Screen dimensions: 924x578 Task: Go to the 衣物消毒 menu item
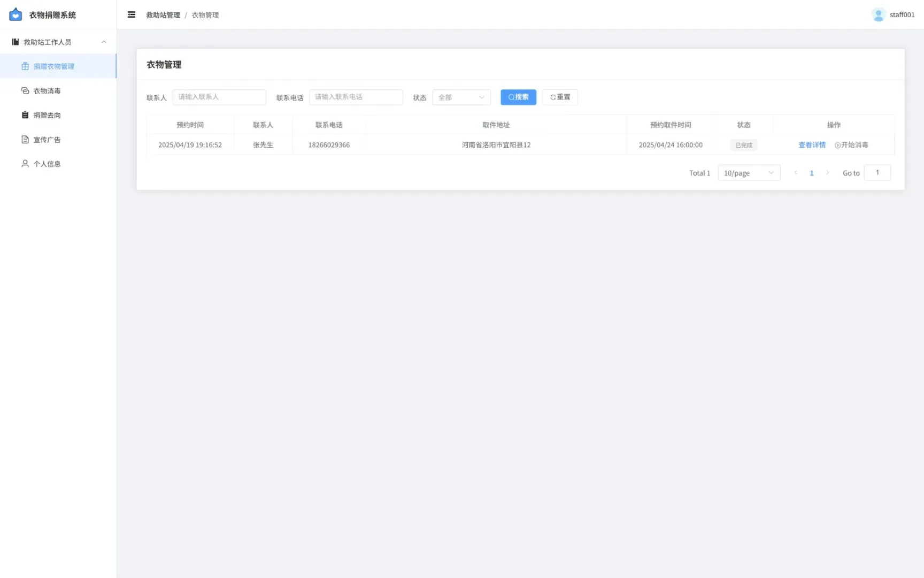coord(58,91)
